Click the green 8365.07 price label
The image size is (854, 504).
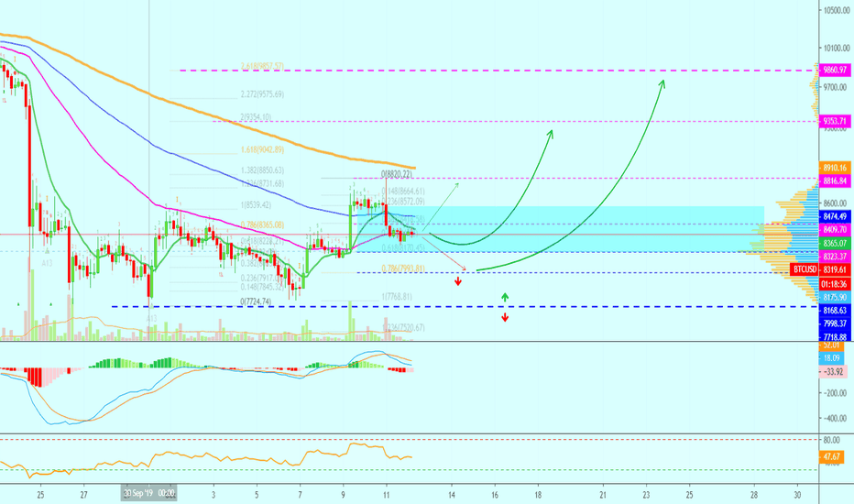pos(835,243)
